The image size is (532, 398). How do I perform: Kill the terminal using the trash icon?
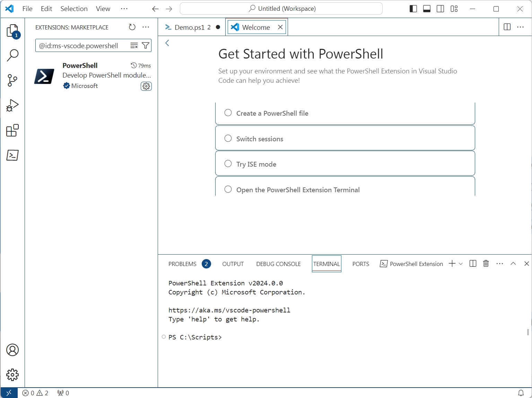[485, 264]
